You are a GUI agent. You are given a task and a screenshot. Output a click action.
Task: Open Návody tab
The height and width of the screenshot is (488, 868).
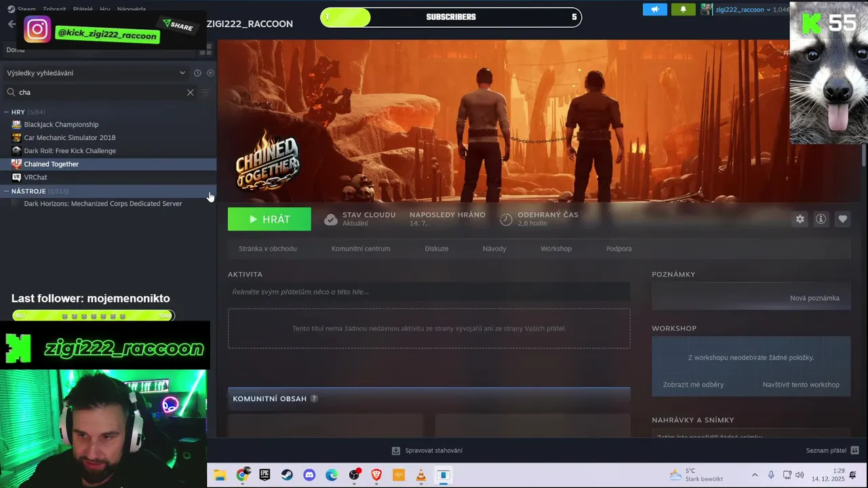494,249
